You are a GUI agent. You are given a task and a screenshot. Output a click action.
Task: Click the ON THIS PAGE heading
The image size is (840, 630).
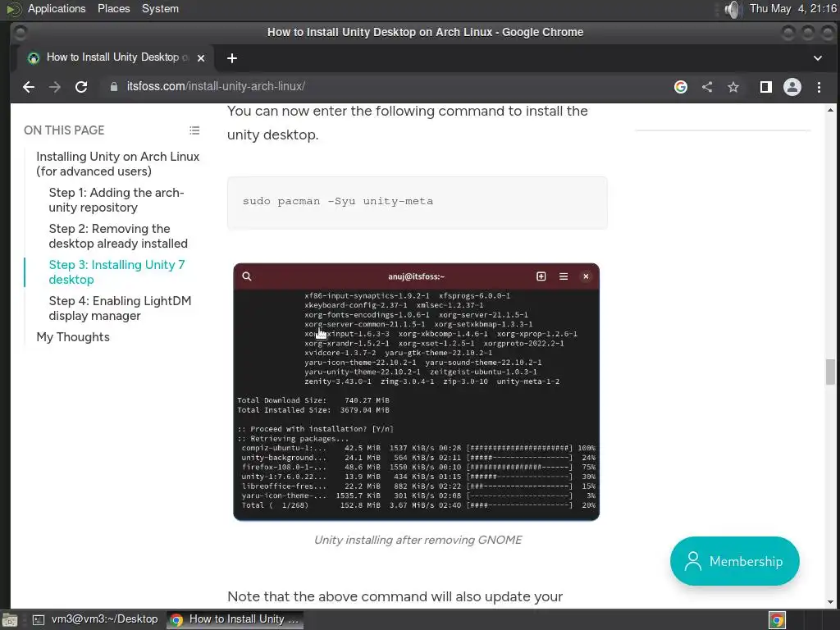64,130
